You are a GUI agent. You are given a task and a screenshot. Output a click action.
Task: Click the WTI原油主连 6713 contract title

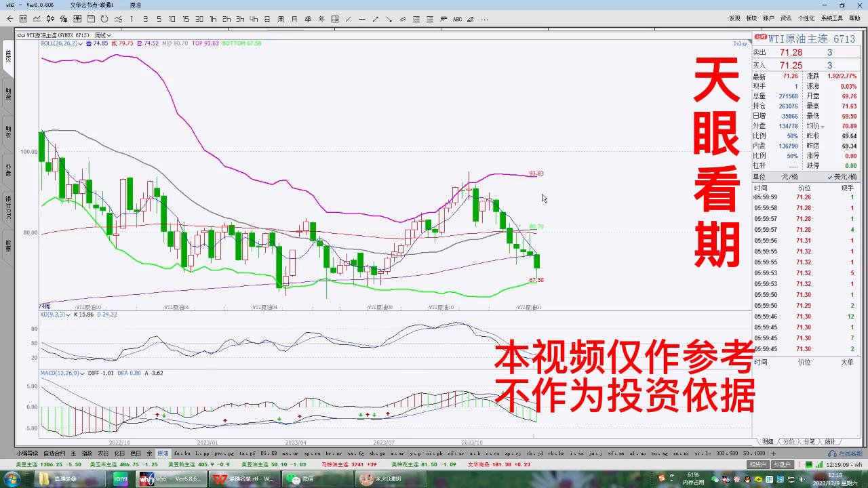click(x=811, y=39)
